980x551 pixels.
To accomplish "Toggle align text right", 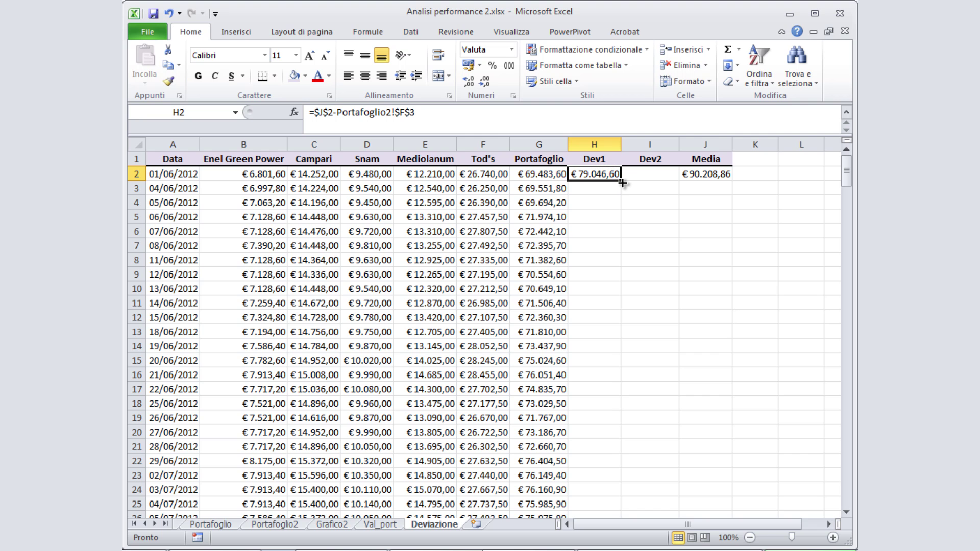I will click(x=381, y=76).
